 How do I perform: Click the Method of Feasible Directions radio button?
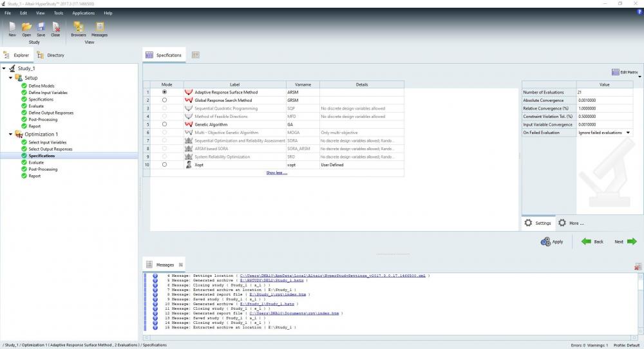[x=164, y=116]
